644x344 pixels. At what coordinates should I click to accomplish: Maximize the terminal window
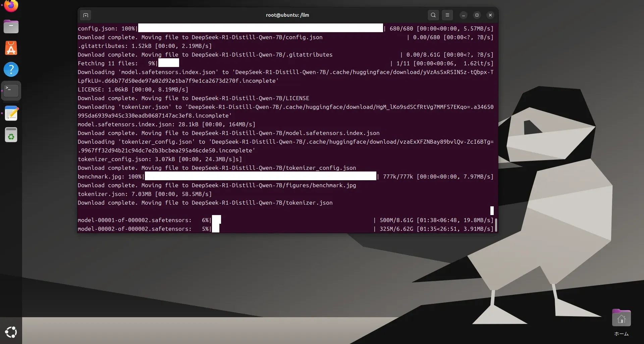point(477,15)
